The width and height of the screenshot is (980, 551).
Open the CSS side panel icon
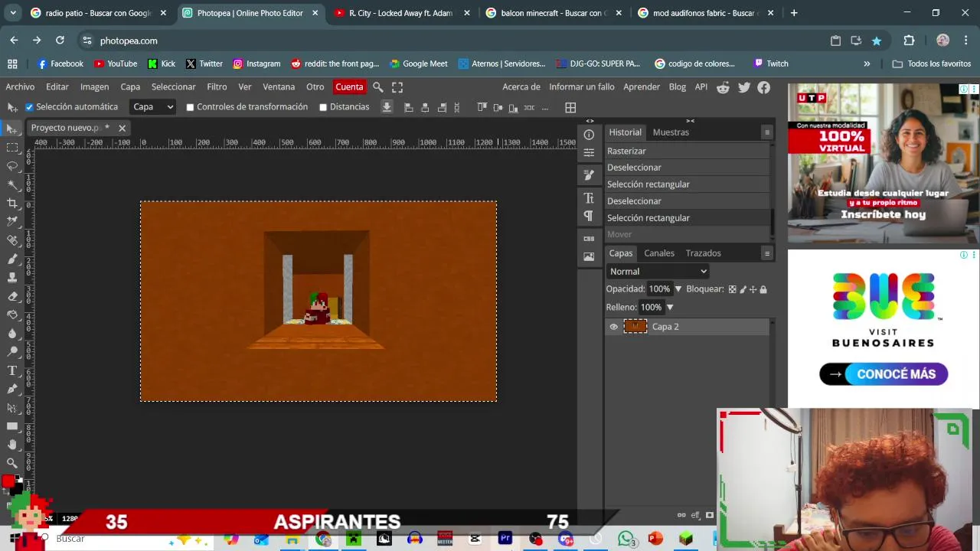[x=589, y=239]
